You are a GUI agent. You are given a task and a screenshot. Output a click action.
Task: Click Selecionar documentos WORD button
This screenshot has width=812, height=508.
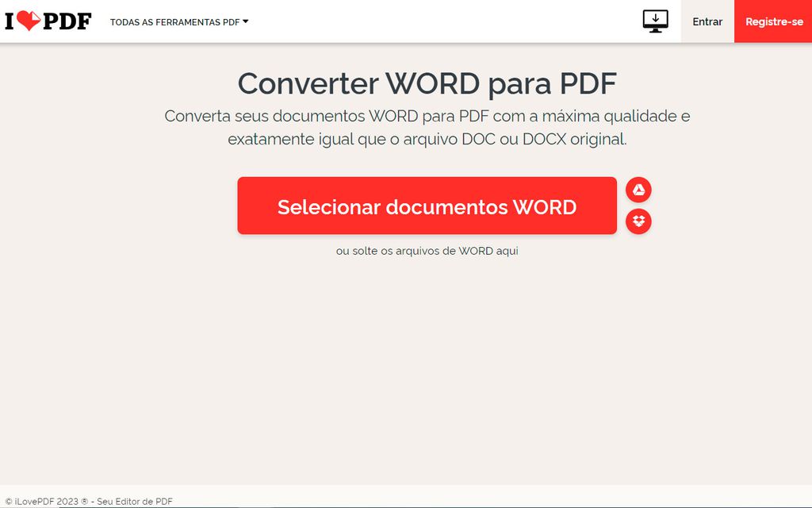point(427,206)
